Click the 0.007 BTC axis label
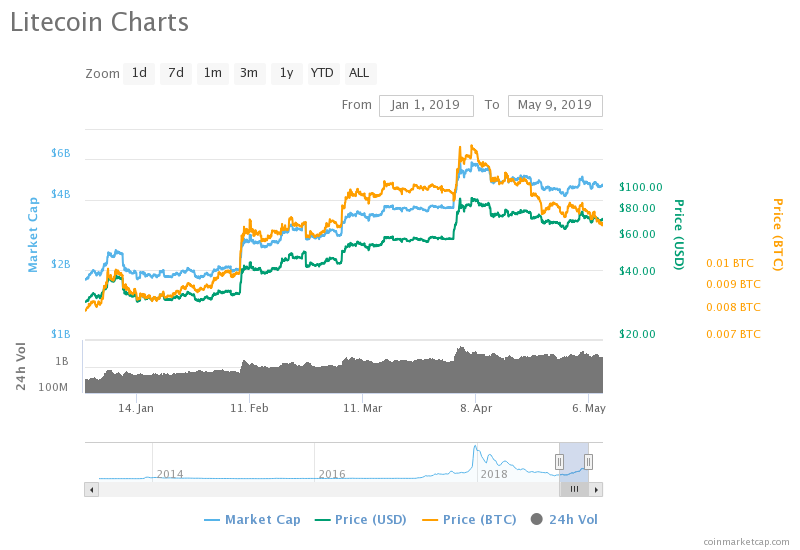 [733, 335]
